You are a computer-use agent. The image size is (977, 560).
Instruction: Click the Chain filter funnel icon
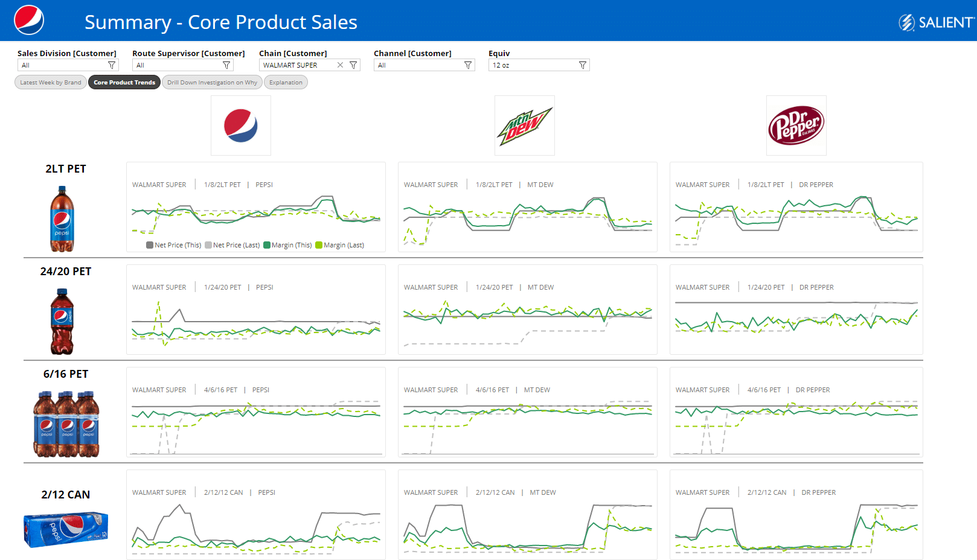point(353,65)
